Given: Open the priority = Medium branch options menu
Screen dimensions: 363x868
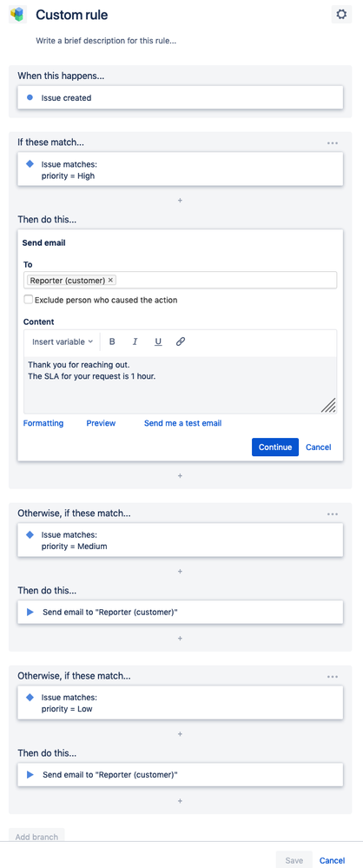Looking at the screenshot, I should [332, 514].
